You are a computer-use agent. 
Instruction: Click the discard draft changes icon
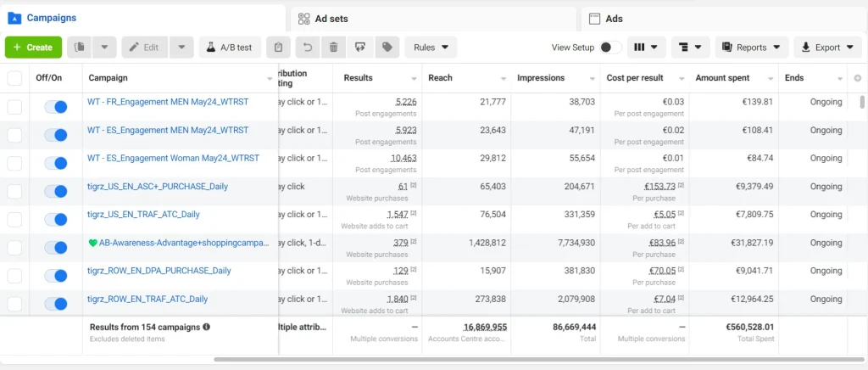(360, 48)
